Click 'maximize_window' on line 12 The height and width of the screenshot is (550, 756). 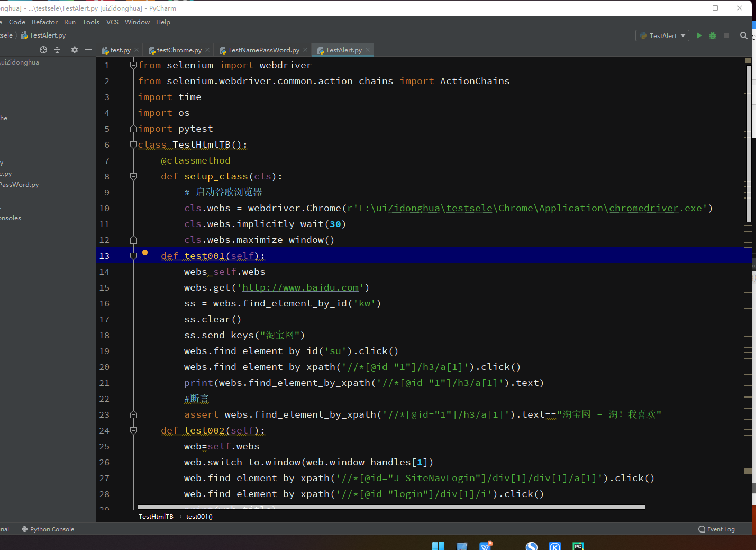coord(280,240)
